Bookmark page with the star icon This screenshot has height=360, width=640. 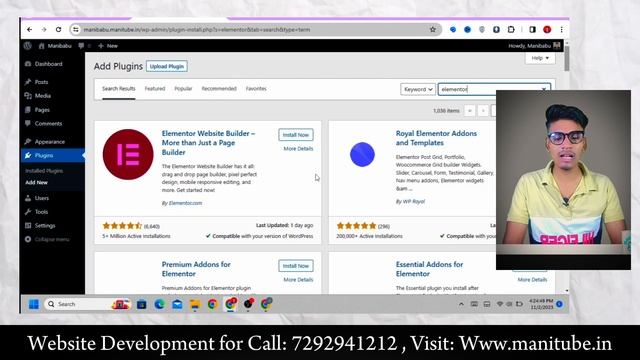(433, 29)
